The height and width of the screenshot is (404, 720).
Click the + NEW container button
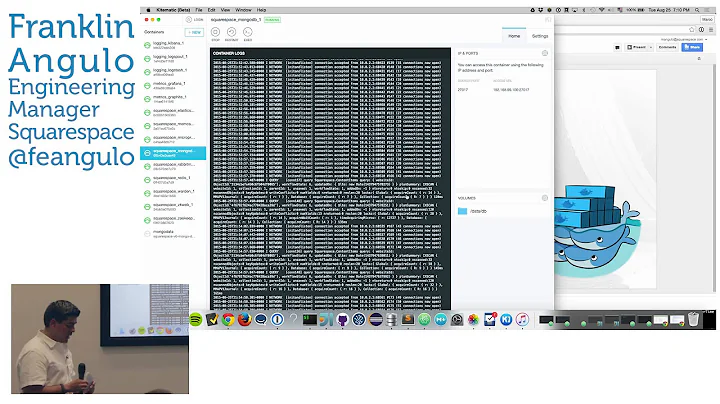194,32
